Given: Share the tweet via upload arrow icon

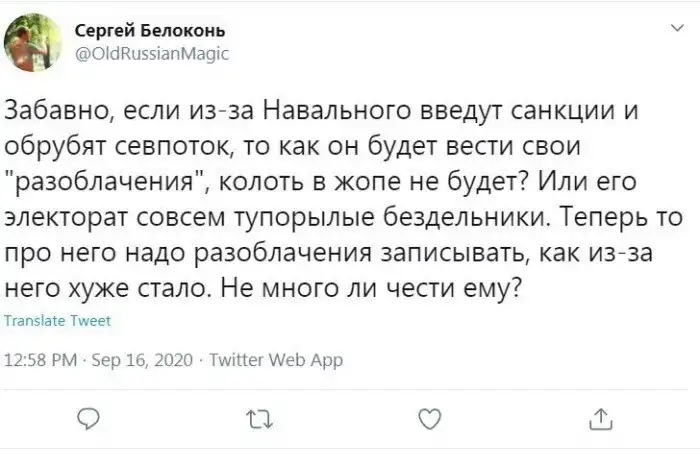Looking at the screenshot, I should pyautogui.click(x=600, y=419).
